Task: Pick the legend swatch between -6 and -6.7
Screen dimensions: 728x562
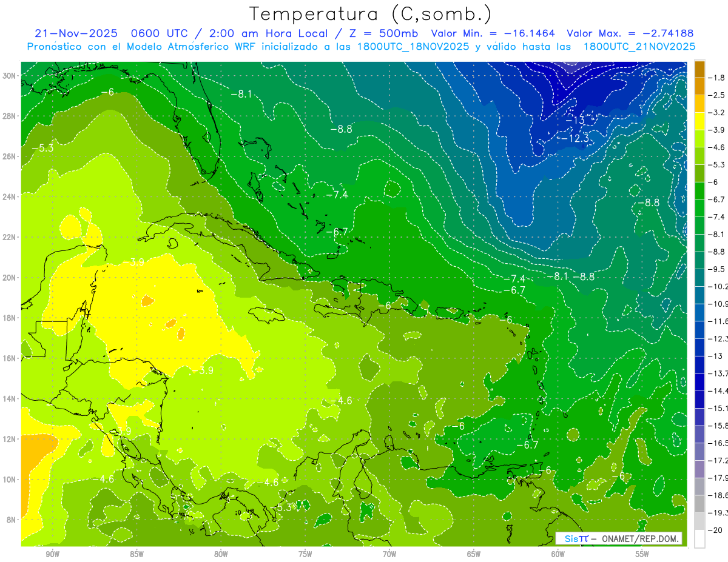Action: (699, 190)
